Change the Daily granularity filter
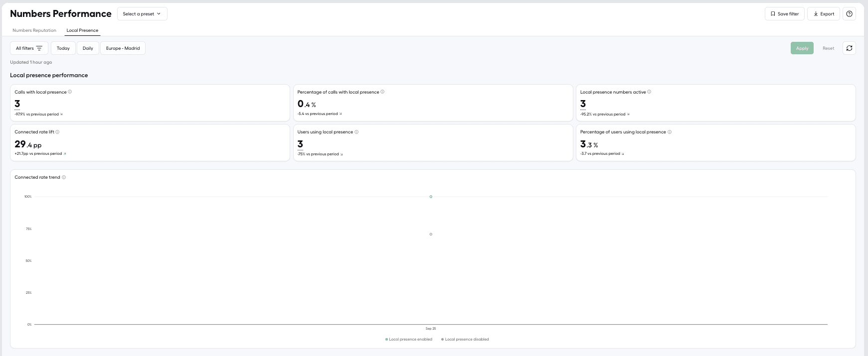Viewport: 868px width, 356px height. click(88, 48)
